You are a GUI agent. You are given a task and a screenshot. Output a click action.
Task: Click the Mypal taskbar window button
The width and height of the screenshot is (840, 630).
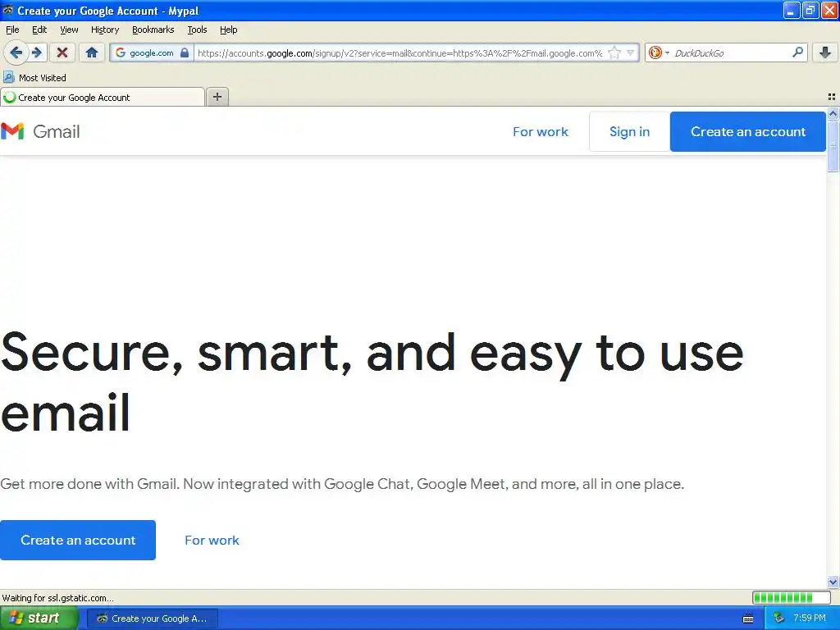(x=152, y=619)
